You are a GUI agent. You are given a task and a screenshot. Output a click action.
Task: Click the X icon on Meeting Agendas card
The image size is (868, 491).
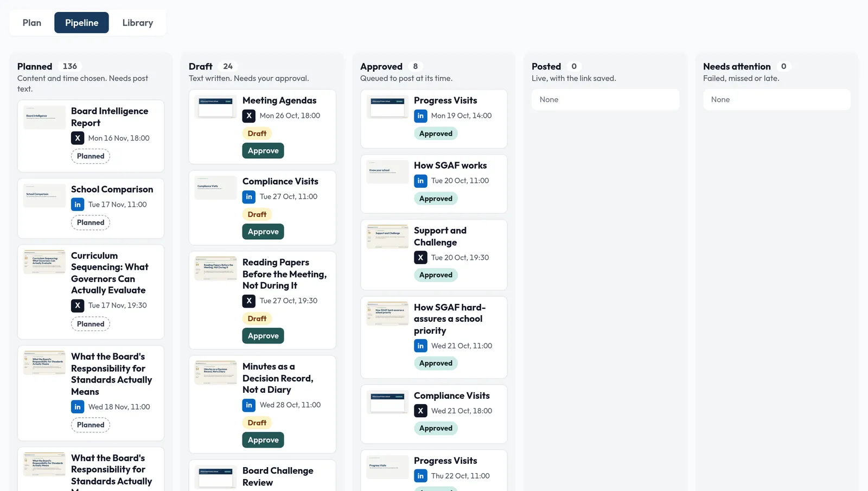click(x=249, y=116)
